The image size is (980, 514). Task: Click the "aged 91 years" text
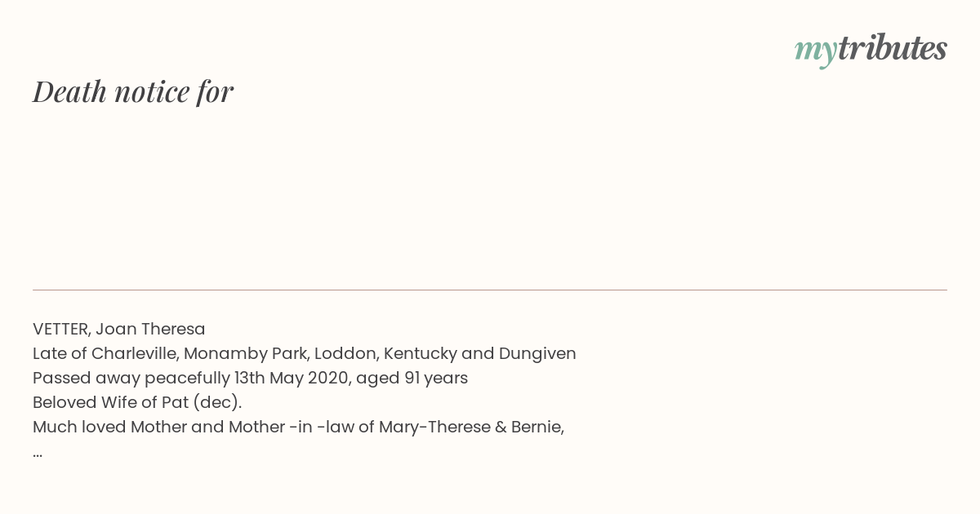(412, 379)
